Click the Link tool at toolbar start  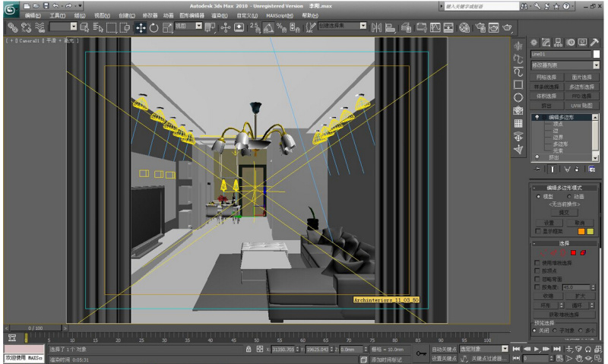[x=11, y=27]
